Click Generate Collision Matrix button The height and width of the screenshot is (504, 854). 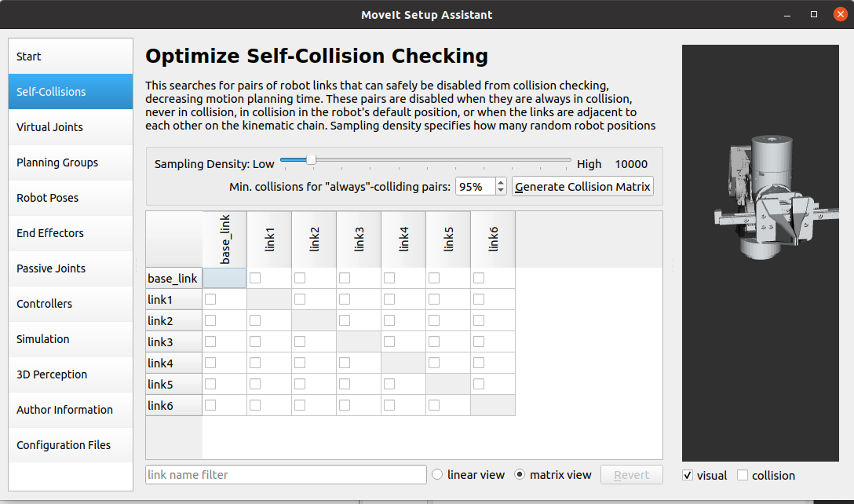[582, 186]
